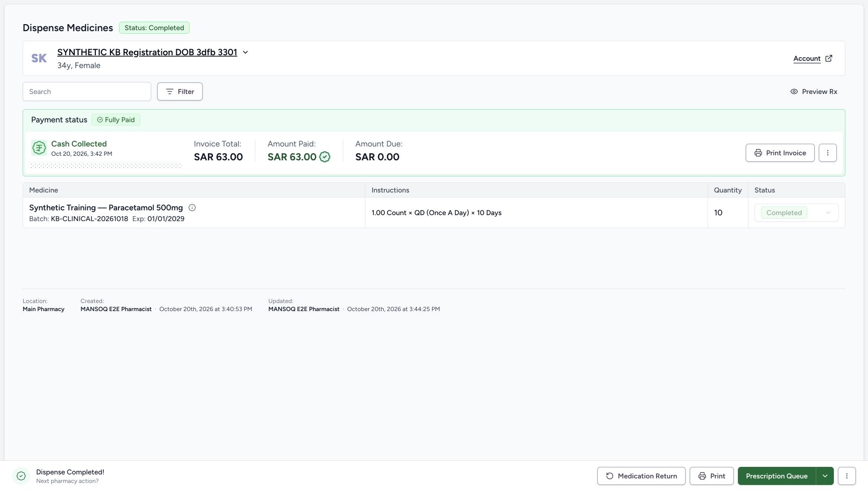Go to Prescription Queue
The width and height of the screenshot is (868, 491).
click(x=777, y=476)
